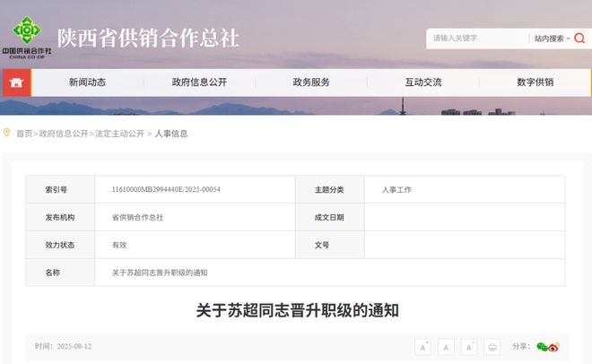Go to 互动交流 section
This screenshot has width=592, height=364.
click(423, 82)
